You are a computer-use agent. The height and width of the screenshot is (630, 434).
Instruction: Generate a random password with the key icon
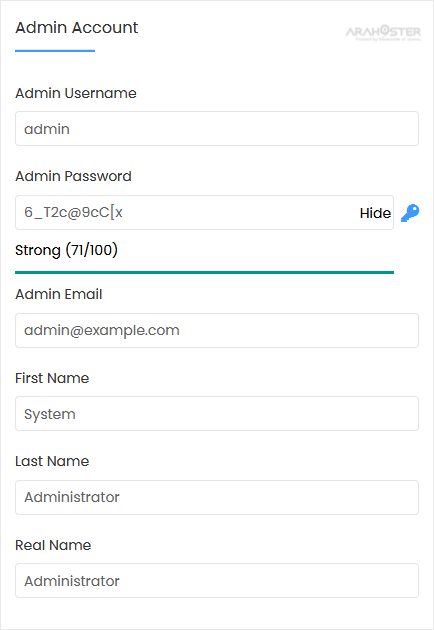410,213
